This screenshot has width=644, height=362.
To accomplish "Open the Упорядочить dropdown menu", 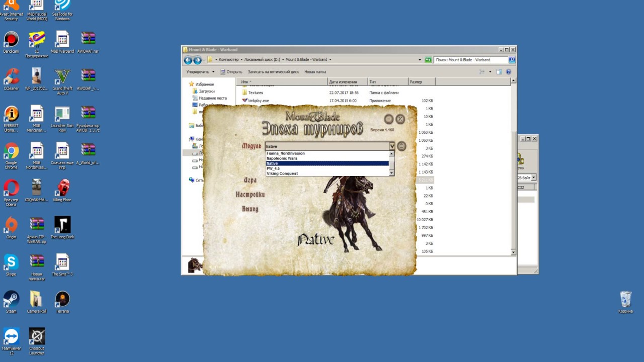I will tap(200, 72).
